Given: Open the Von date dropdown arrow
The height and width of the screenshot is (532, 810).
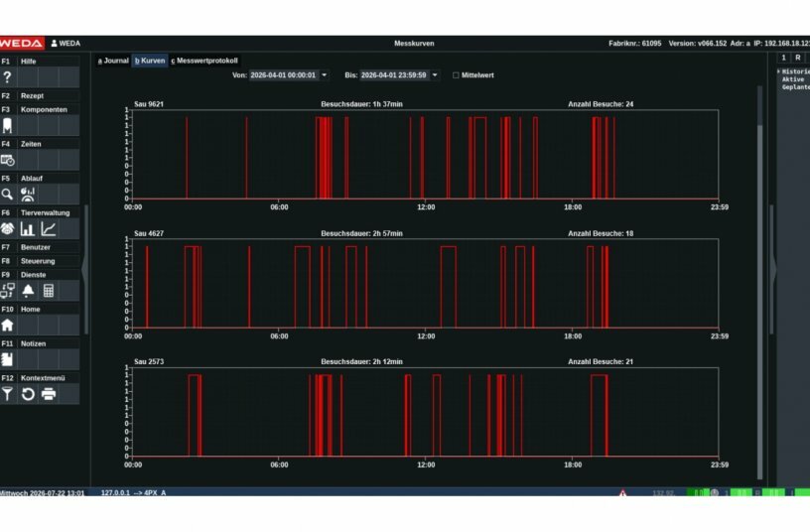Looking at the screenshot, I should (325, 75).
